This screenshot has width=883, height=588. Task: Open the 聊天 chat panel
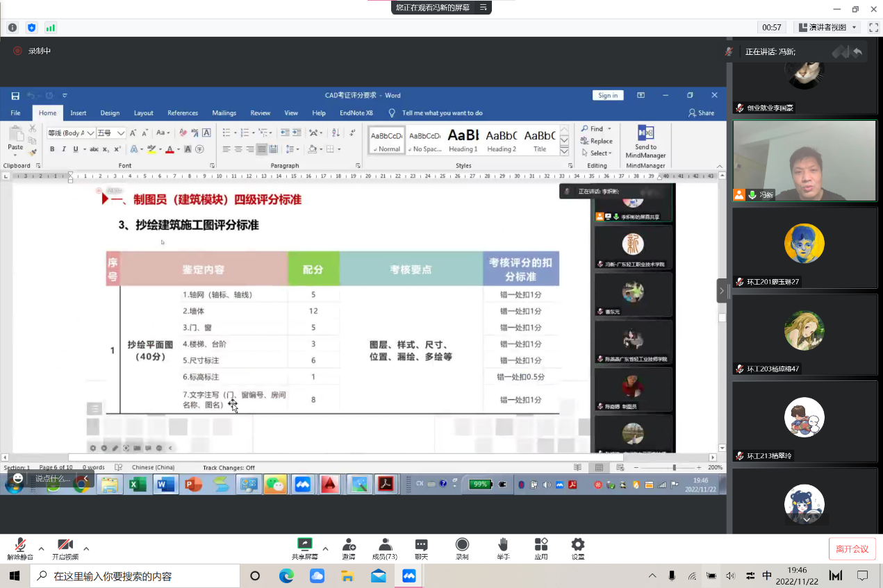coord(421,548)
